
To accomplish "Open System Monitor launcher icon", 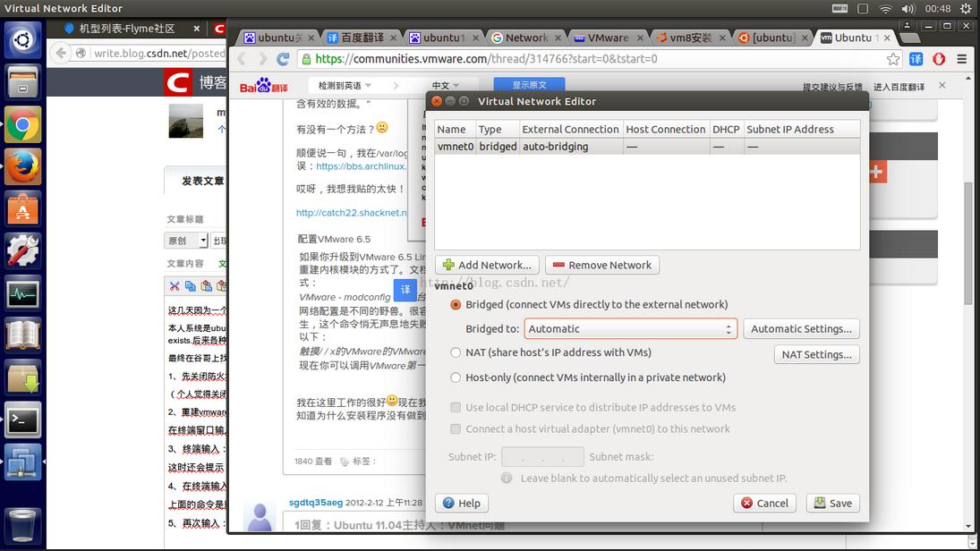I will click(x=23, y=293).
